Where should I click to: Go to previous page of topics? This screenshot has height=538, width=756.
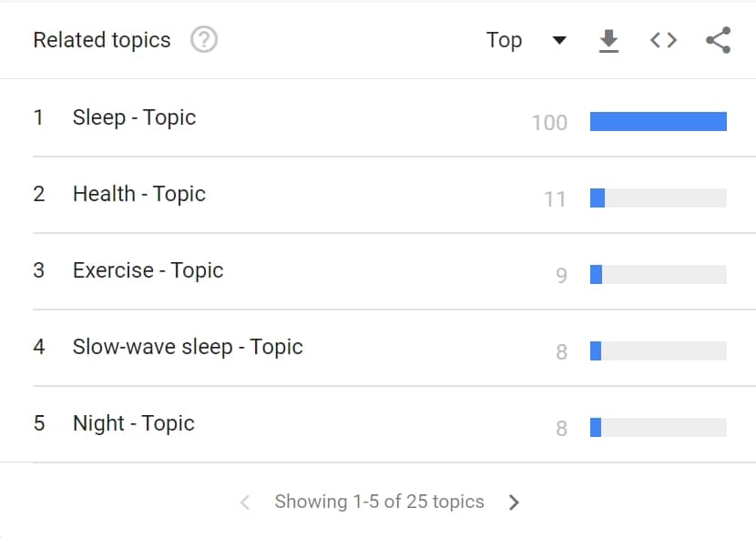coord(245,502)
